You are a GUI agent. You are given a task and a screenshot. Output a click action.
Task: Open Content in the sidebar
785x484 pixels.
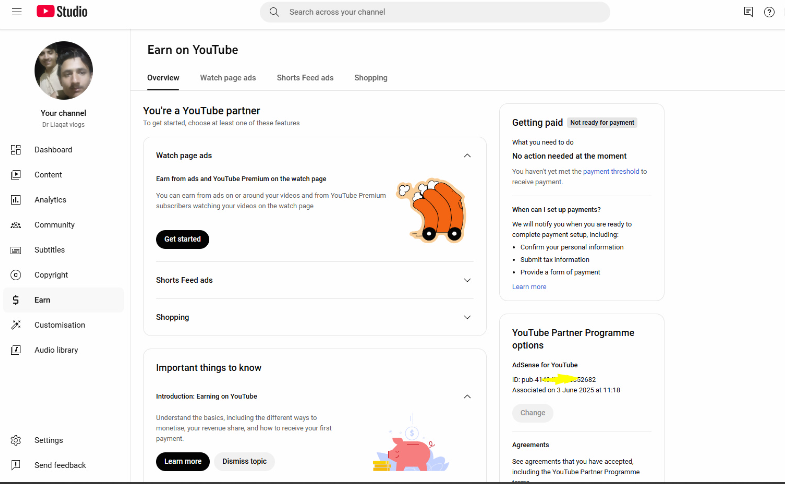tap(64, 175)
